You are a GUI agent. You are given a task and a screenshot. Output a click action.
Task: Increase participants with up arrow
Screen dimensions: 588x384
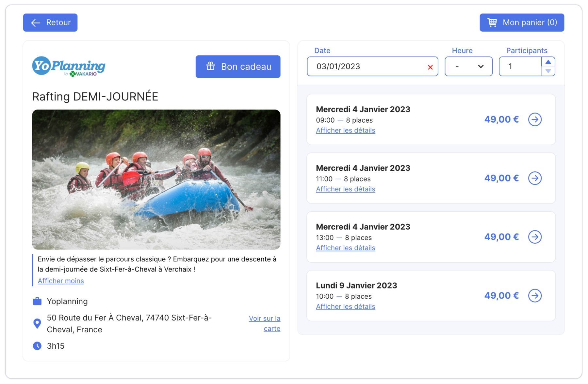[x=548, y=62]
